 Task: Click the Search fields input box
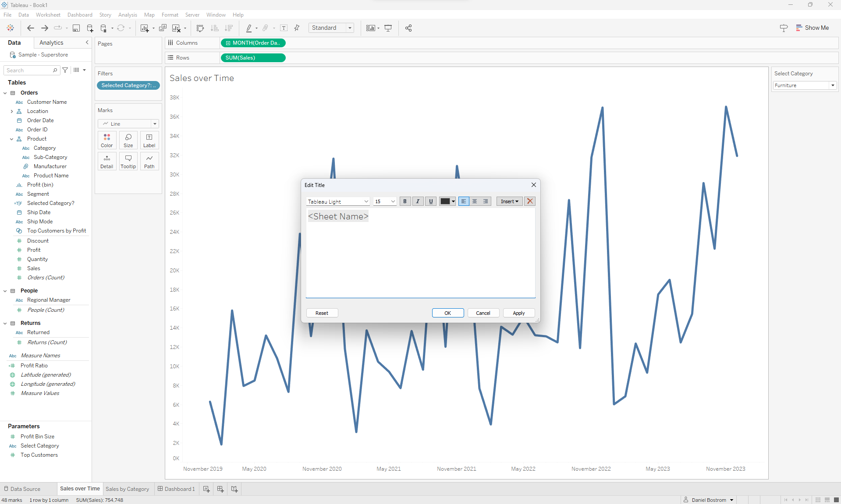coord(29,70)
